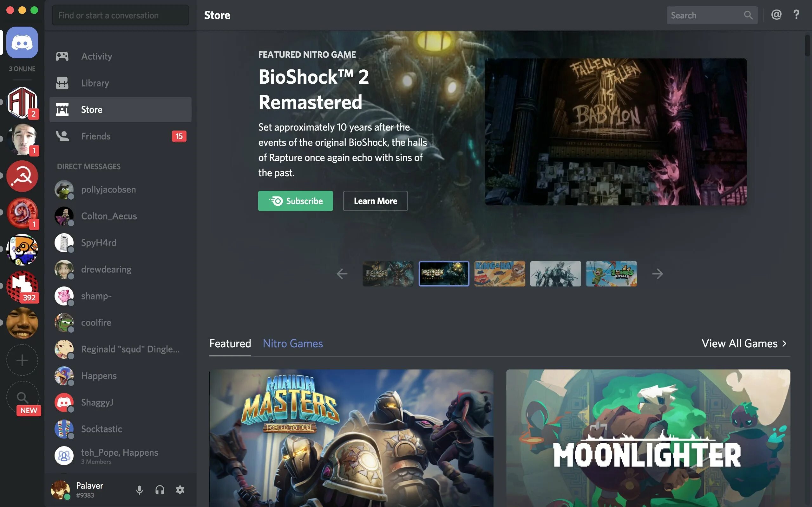Click the microphone icon in user panel
812x507 pixels.
139,490
